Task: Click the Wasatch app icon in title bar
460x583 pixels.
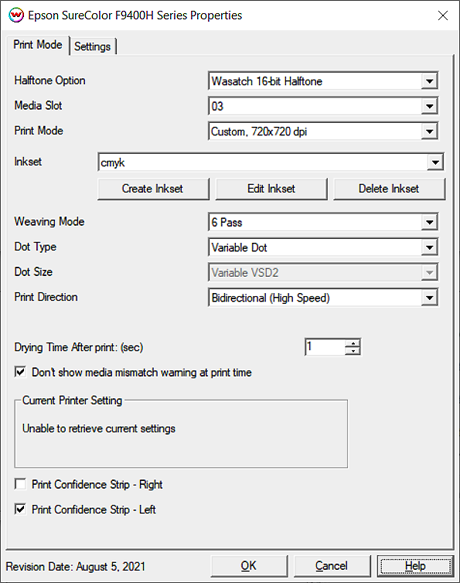Action: (x=16, y=16)
